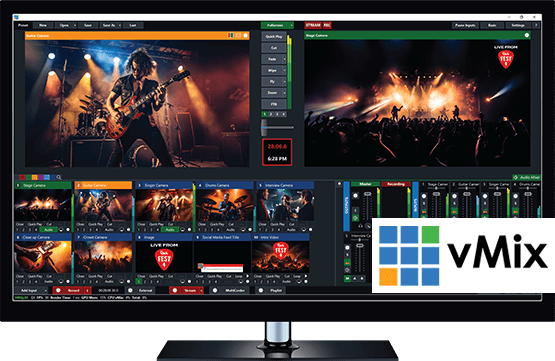Solo the Guitar Camera mixer channel
Viewport: 555px width, 361px height.
click(x=454, y=204)
